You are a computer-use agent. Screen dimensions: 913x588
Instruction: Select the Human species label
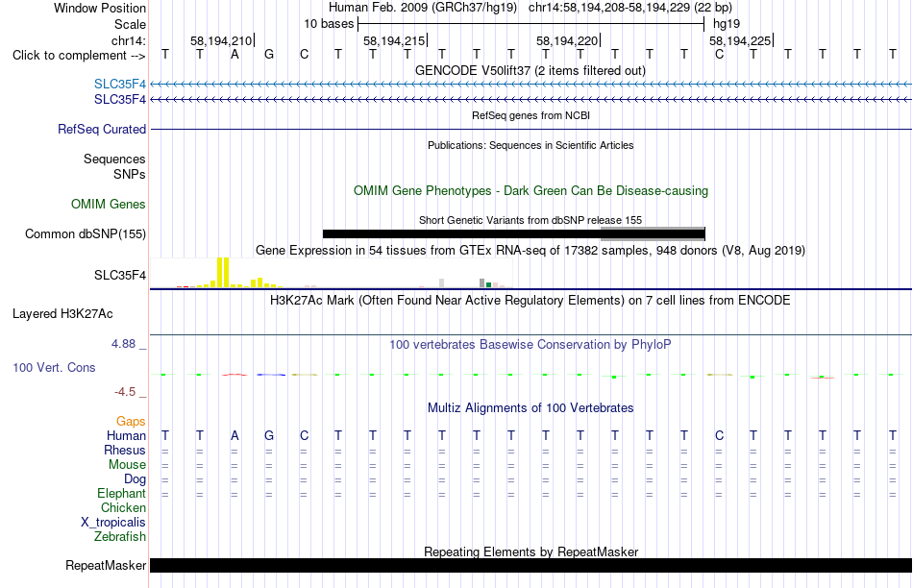pyautogui.click(x=126, y=435)
